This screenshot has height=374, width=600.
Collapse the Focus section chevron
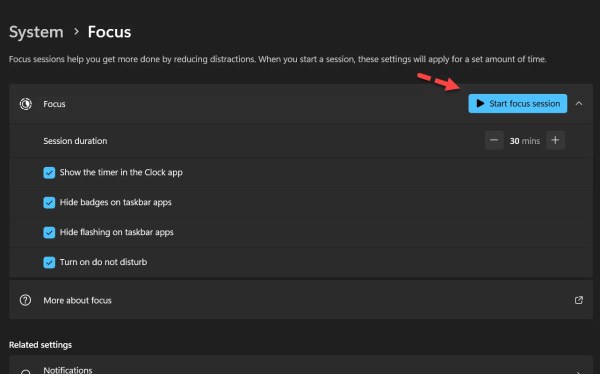(x=579, y=104)
